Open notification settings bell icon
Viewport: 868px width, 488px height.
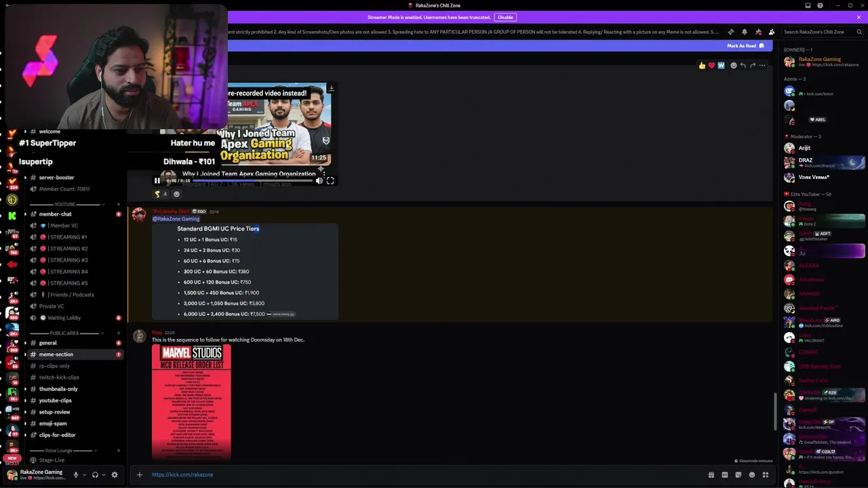745,32
